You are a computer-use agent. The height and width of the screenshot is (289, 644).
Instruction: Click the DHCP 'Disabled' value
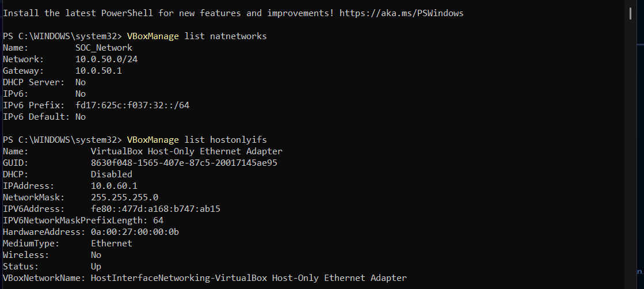(x=112, y=174)
